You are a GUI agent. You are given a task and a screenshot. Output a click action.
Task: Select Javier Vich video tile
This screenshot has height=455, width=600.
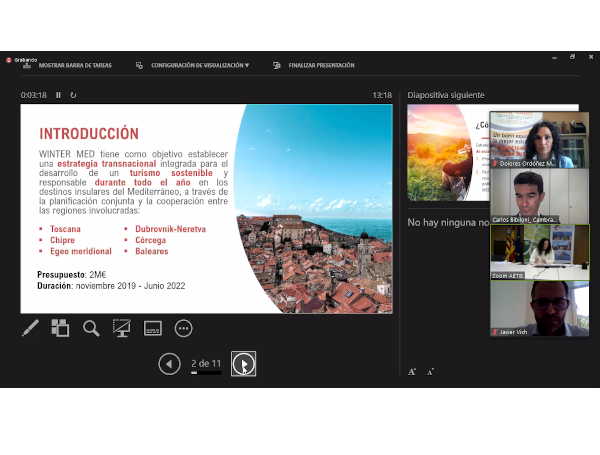coord(540,308)
